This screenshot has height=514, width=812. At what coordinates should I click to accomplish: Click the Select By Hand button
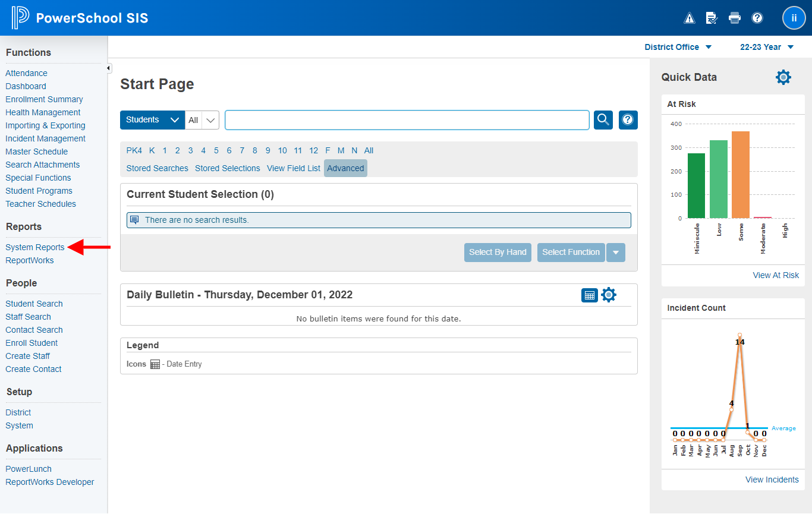coord(498,253)
